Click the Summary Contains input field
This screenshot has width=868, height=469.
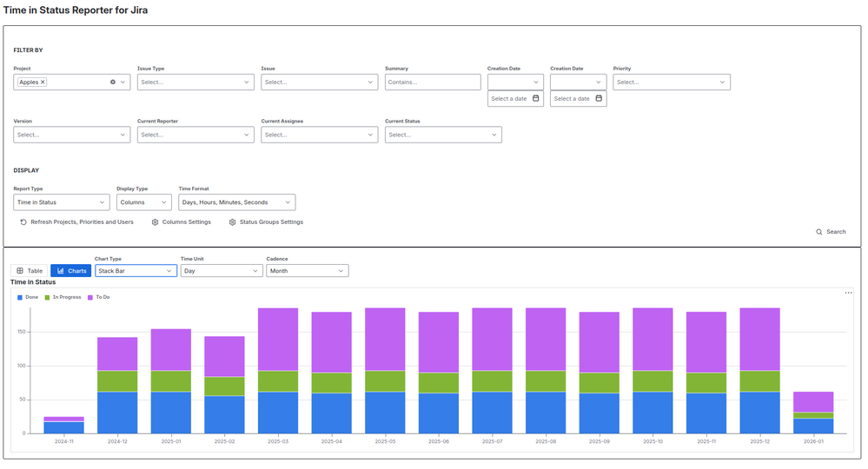tap(433, 82)
